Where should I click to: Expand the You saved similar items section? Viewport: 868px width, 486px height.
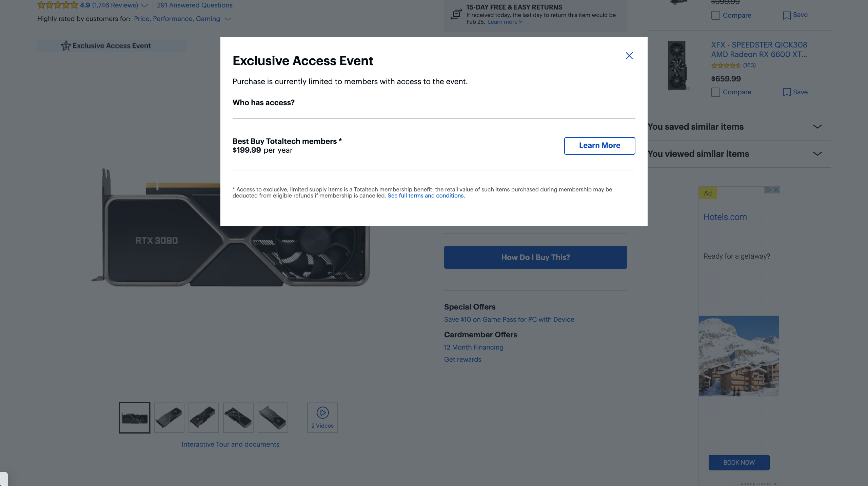pos(739,127)
